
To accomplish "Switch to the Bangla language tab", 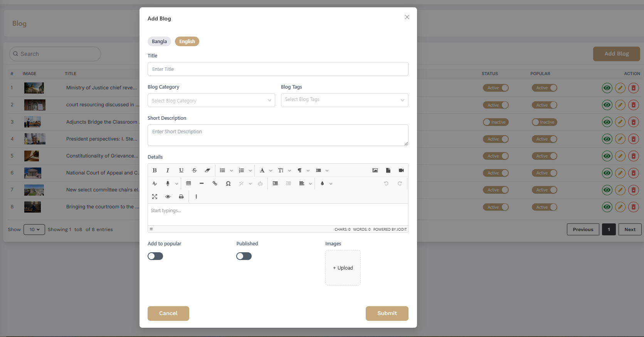I will [x=159, y=42].
